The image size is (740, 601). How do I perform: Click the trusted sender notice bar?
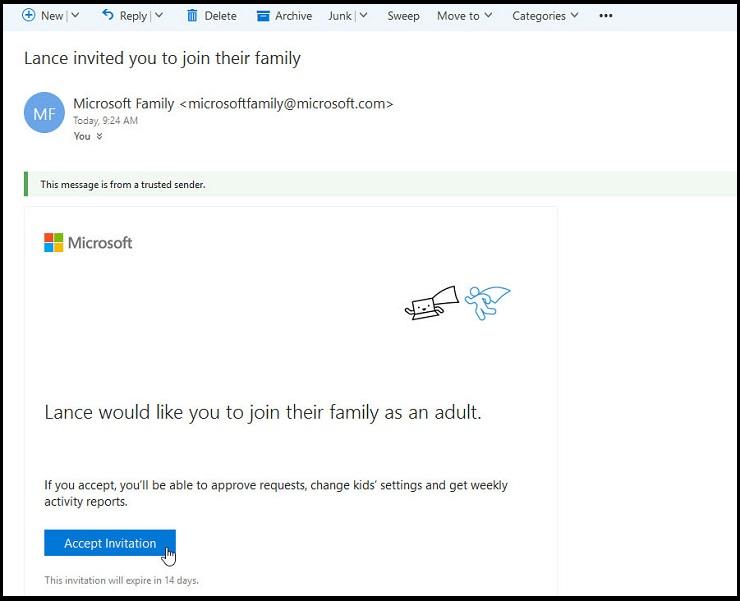(381, 184)
